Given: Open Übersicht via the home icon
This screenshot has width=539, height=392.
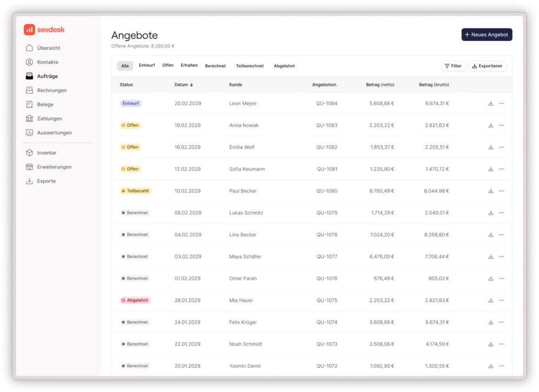Looking at the screenshot, I should (29, 48).
